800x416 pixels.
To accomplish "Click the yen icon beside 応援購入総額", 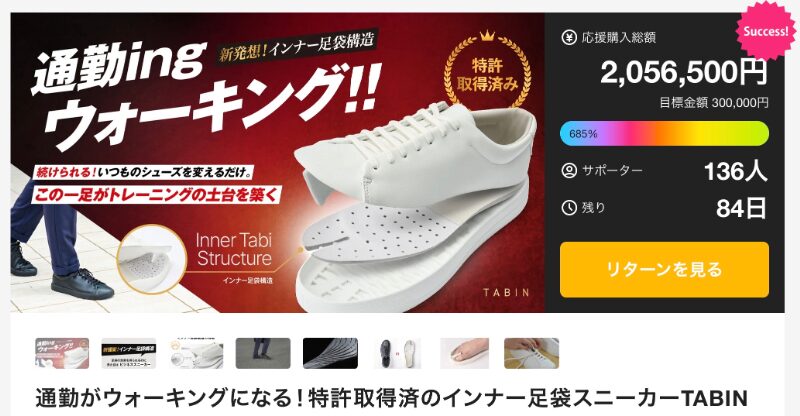I will point(569,37).
